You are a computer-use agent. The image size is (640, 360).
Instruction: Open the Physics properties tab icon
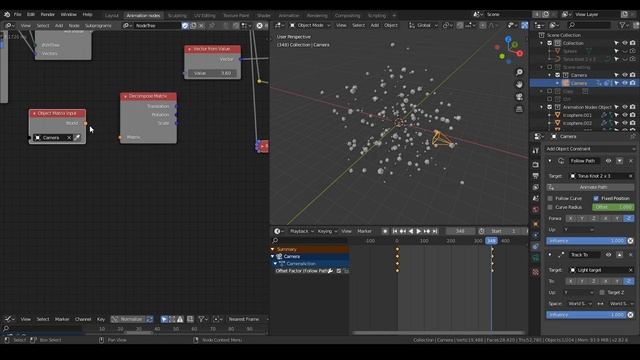[x=536, y=235]
